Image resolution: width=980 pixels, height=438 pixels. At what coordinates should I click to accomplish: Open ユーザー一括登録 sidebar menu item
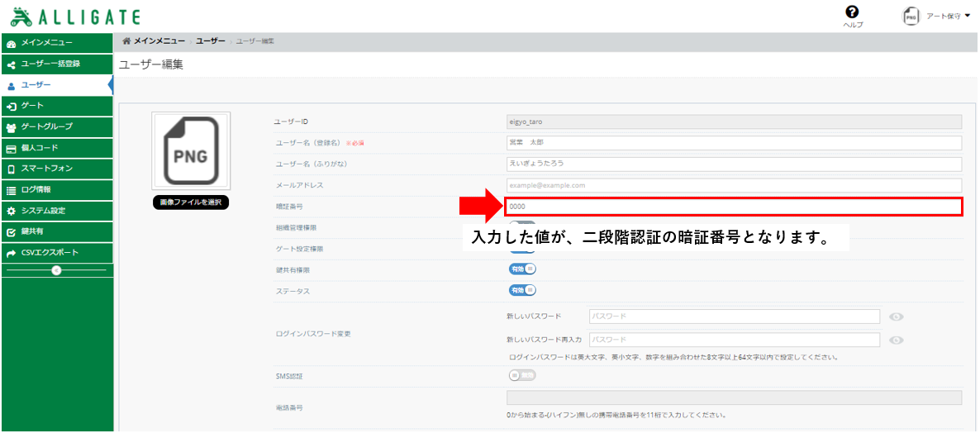tap(57, 64)
